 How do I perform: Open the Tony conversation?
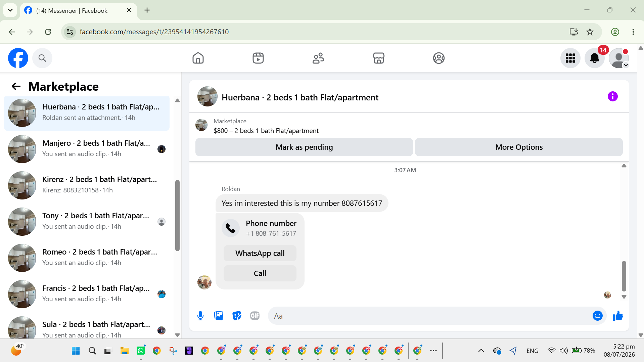(87, 222)
